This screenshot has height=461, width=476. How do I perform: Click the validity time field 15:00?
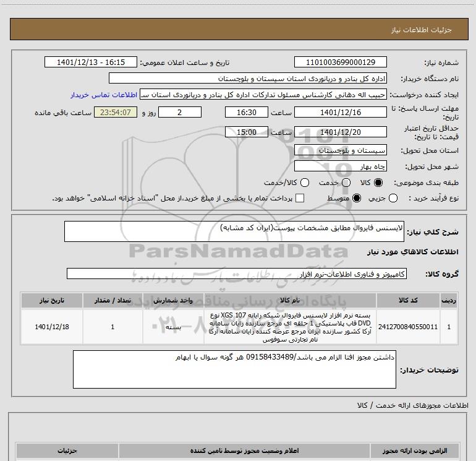coord(247,132)
